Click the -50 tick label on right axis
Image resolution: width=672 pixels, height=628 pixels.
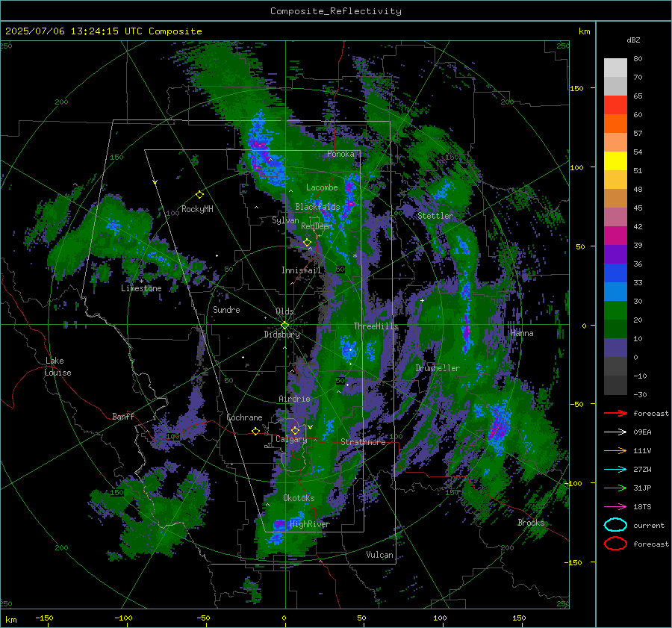click(x=576, y=404)
